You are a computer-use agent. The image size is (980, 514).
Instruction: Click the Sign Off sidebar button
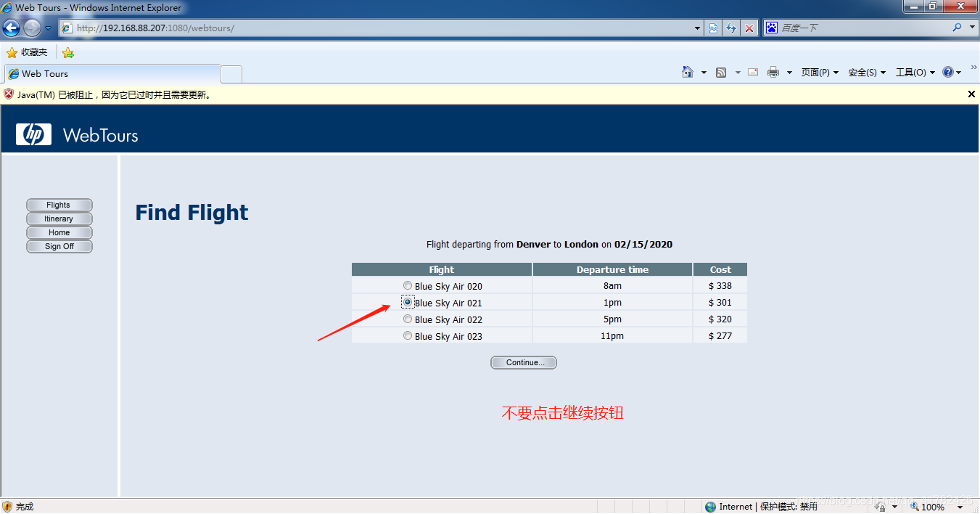coord(59,246)
